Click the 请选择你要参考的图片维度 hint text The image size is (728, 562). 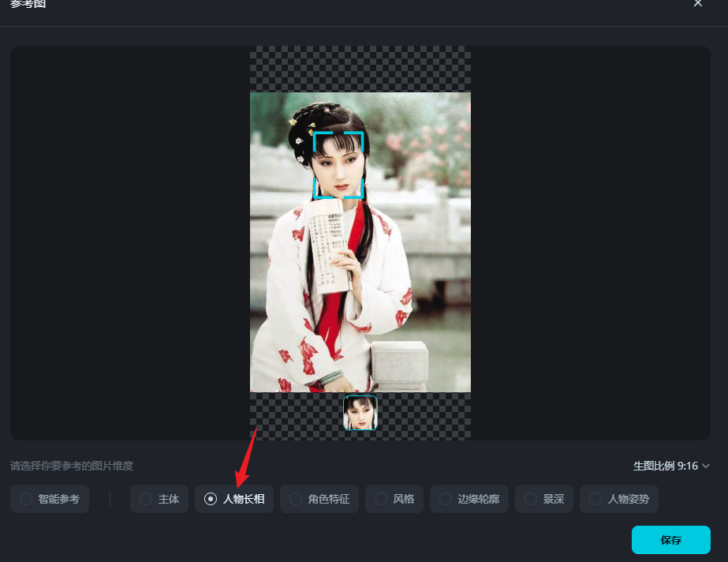[x=72, y=466]
